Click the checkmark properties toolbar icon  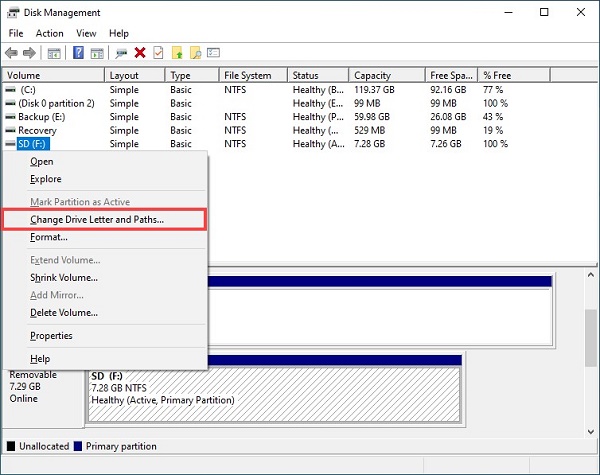[x=158, y=53]
